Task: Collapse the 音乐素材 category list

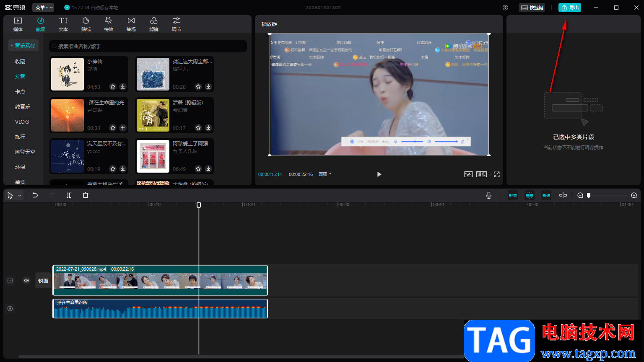Action: pos(23,45)
